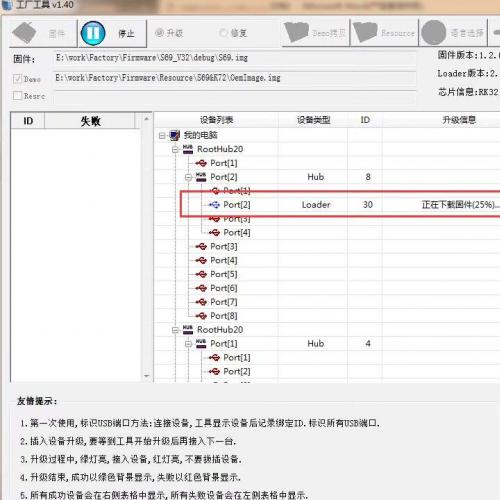
Task: Collapse the second RootHub20 node
Action: tap(175, 330)
